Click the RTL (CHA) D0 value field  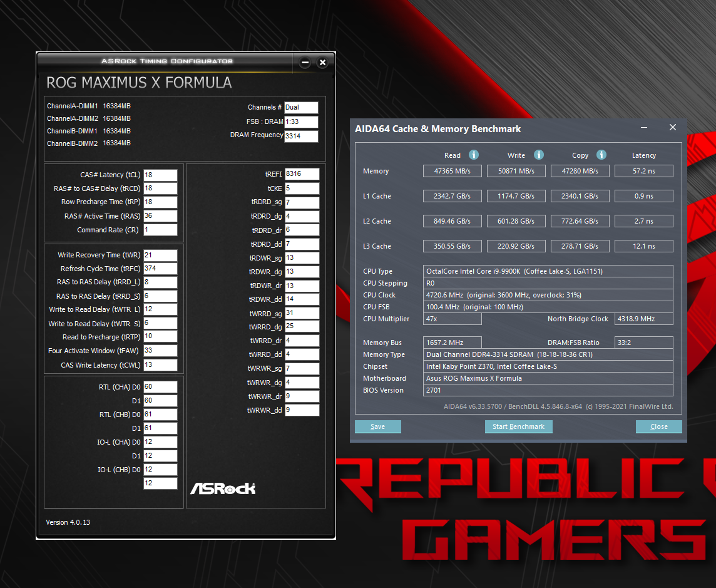click(160, 387)
